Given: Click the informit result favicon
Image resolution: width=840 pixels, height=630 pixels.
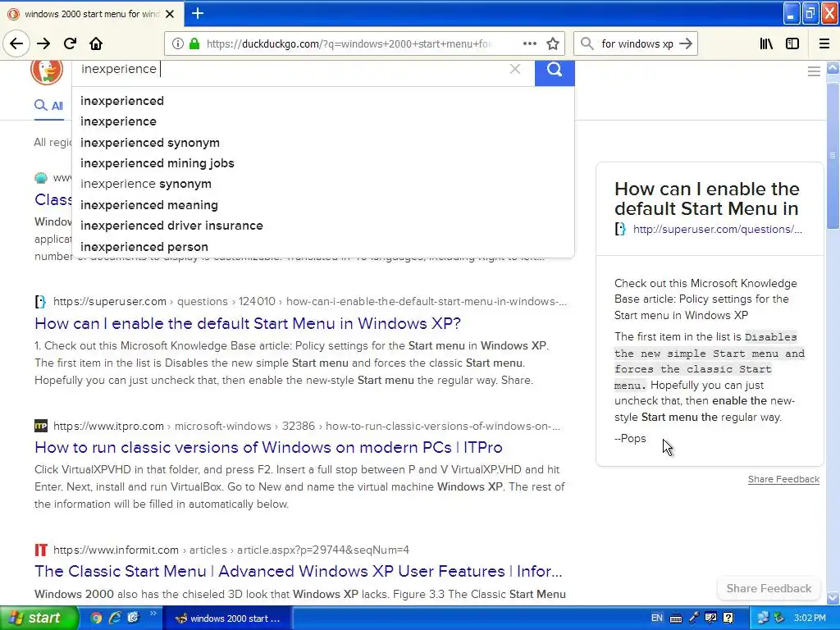Looking at the screenshot, I should pos(41,550).
